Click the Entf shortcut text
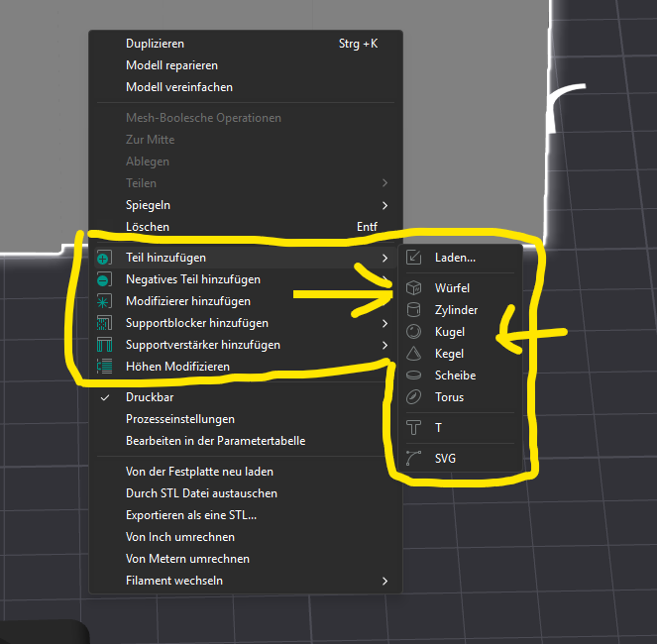The image size is (657, 644). click(x=367, y=227)
